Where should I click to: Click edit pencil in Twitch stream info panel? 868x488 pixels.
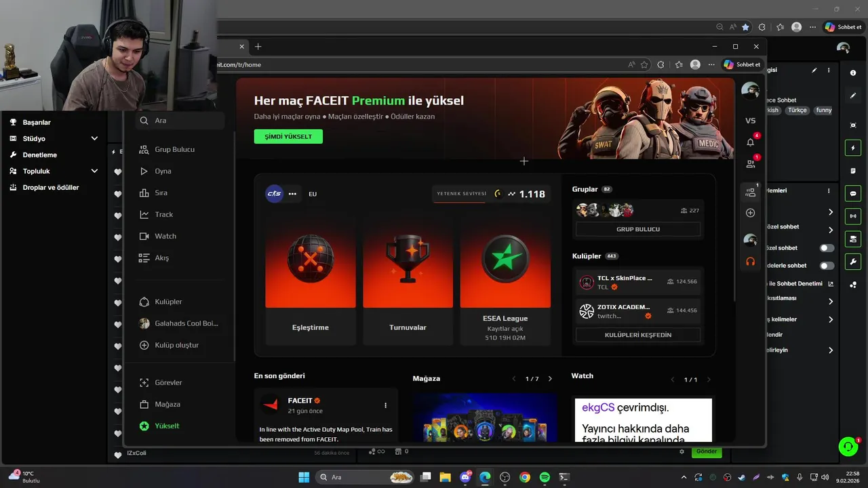[814, 70]
